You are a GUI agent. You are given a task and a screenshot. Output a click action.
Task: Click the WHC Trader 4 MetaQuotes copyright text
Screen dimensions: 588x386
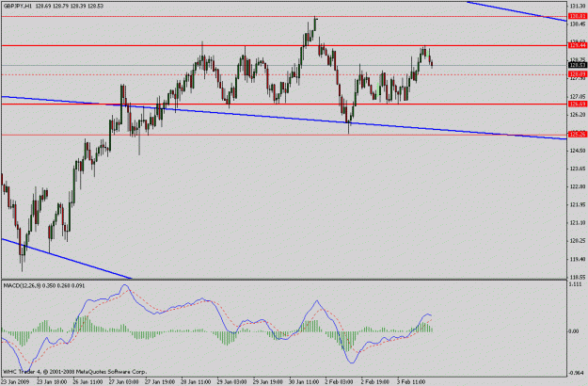[75, 372]
